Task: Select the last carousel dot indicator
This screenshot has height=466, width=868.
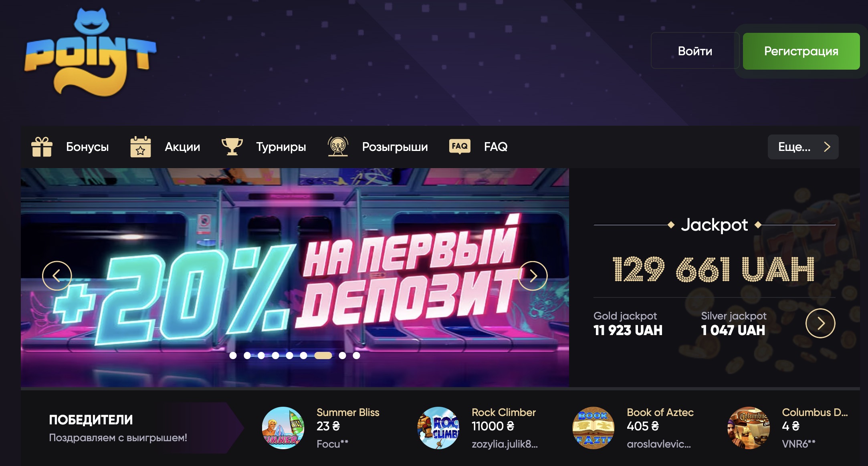Action: [x=356, y=356]
